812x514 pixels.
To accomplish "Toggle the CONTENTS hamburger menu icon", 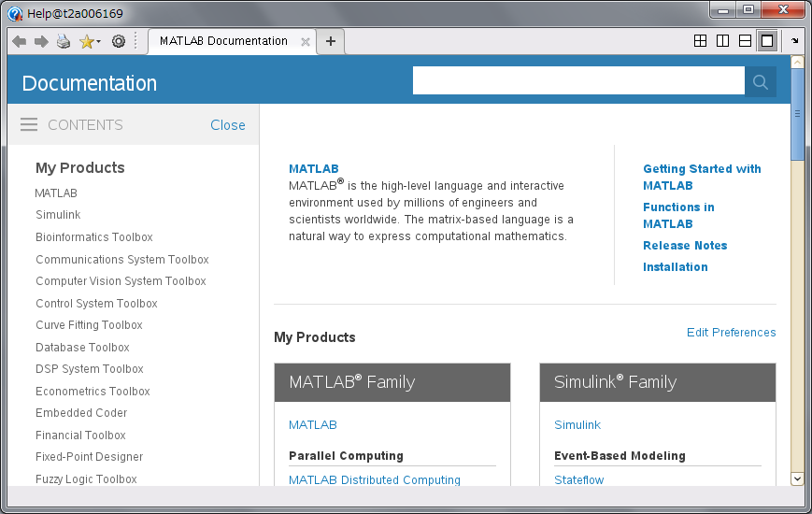I will pos(29,124).
